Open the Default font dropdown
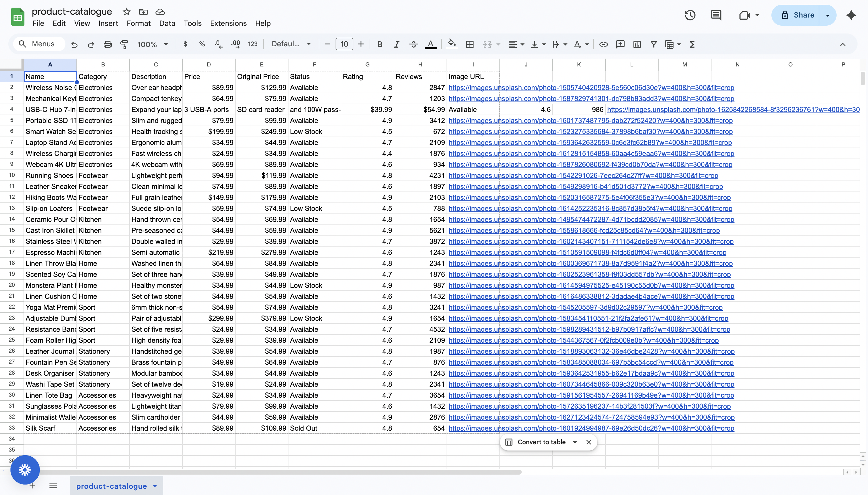 [291, 44]
